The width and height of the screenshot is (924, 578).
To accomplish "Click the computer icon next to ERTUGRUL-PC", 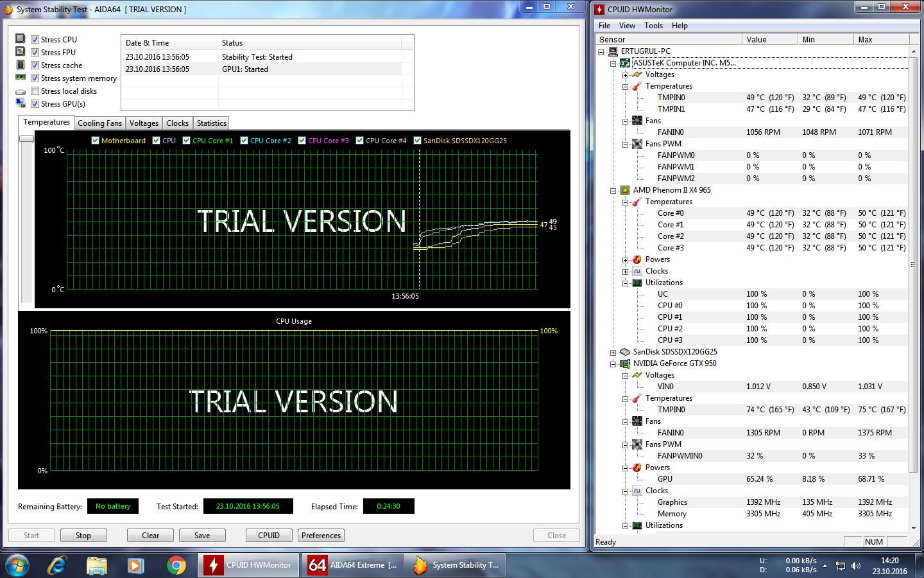I will 613,51.
